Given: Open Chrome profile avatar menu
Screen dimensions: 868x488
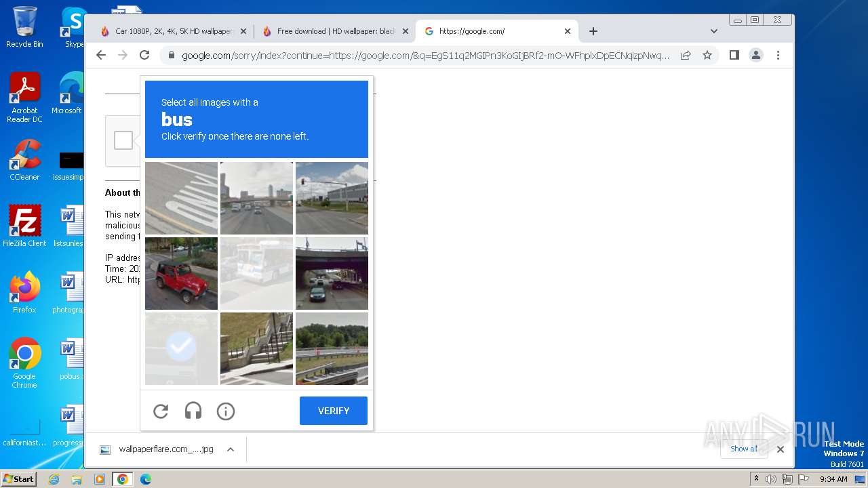Looking at the screenshot, I should (x=756, y=55).
